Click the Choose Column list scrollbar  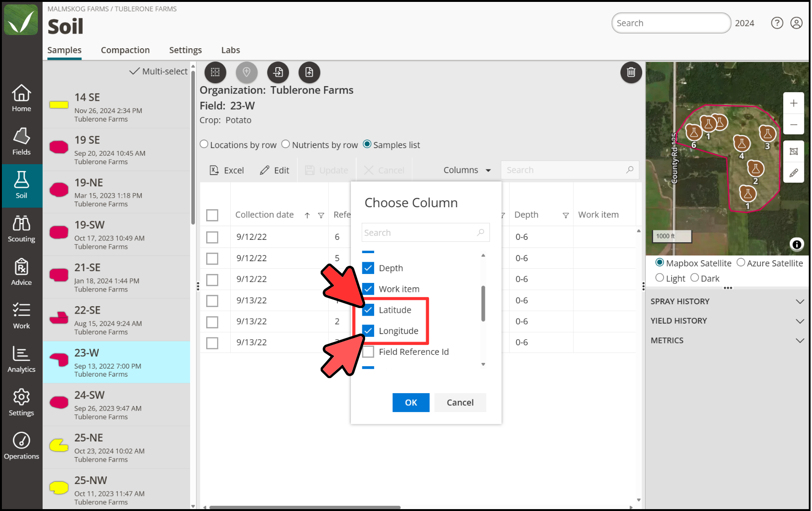483,304
